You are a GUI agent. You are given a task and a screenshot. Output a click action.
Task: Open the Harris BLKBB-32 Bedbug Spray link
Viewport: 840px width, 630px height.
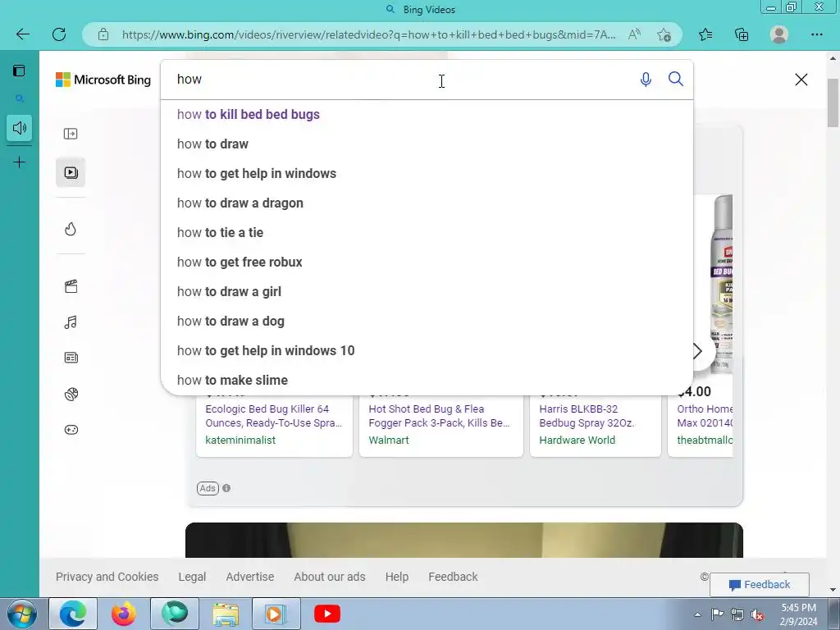pyautogui.click(x=587, y=416)
